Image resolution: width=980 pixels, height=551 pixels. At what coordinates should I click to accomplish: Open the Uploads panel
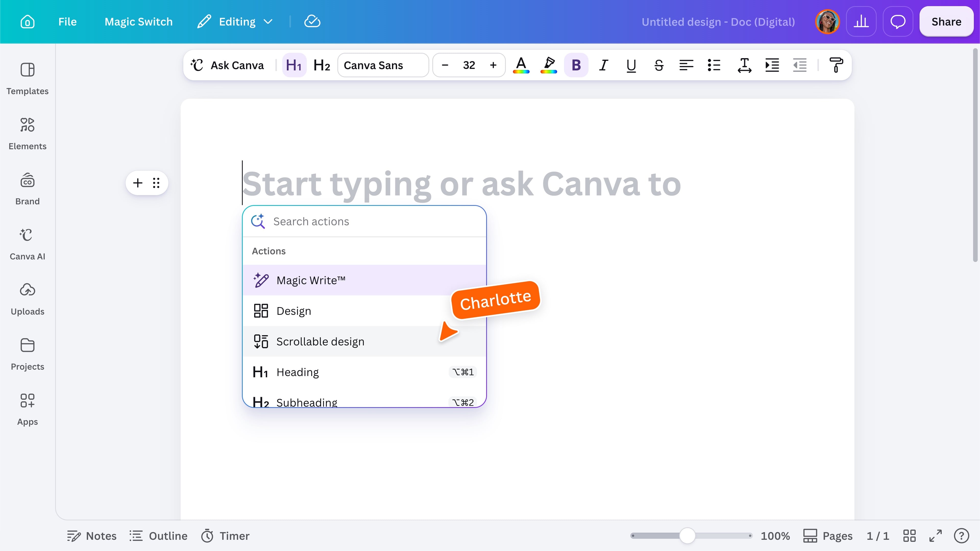(x=27, y=299)
